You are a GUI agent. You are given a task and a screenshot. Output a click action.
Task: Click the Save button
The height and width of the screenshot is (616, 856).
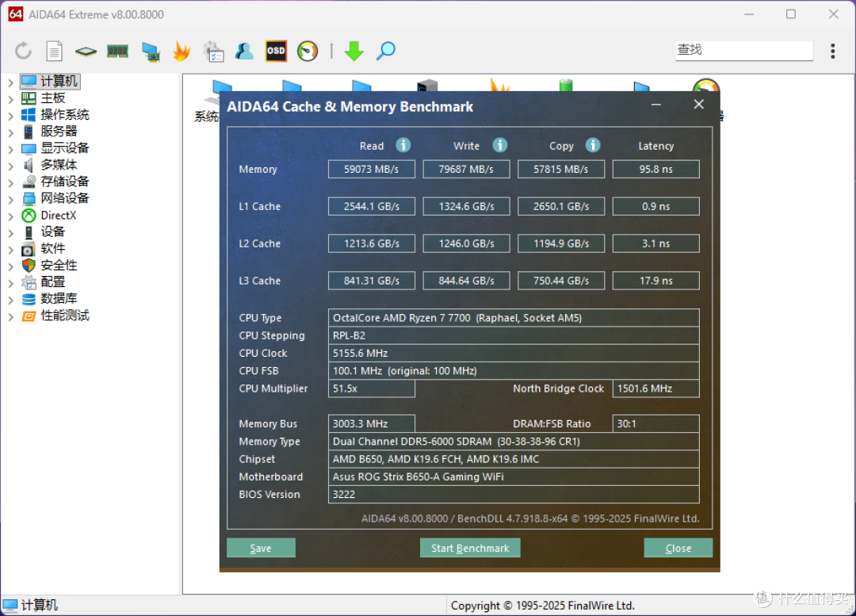tap(261, 548)
